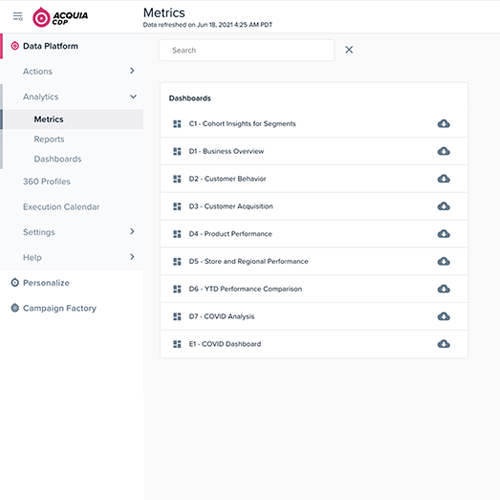Expand the Actions menu chevron

click(132, 71)
